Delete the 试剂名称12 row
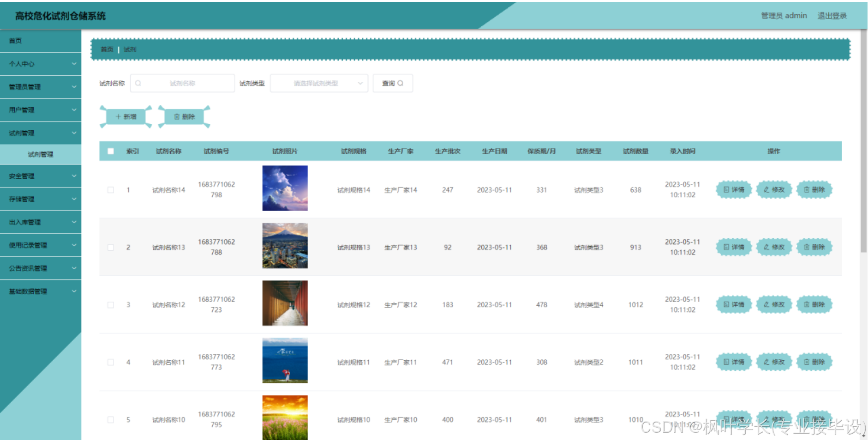The image size is (868, 442). [x=814, y=304]
